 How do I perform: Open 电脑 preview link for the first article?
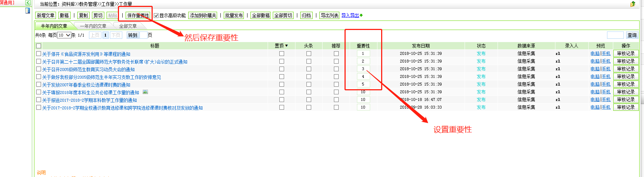(x=595, y=54)
